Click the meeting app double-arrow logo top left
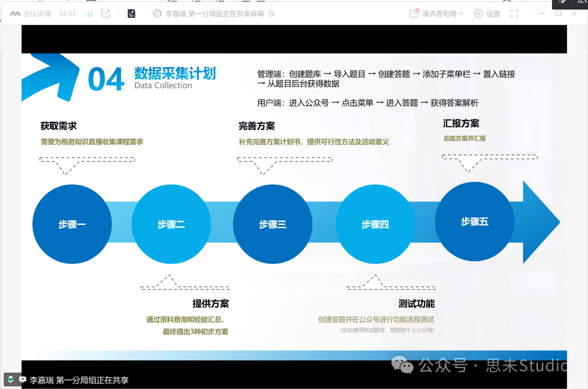 (x=15, y=14)
